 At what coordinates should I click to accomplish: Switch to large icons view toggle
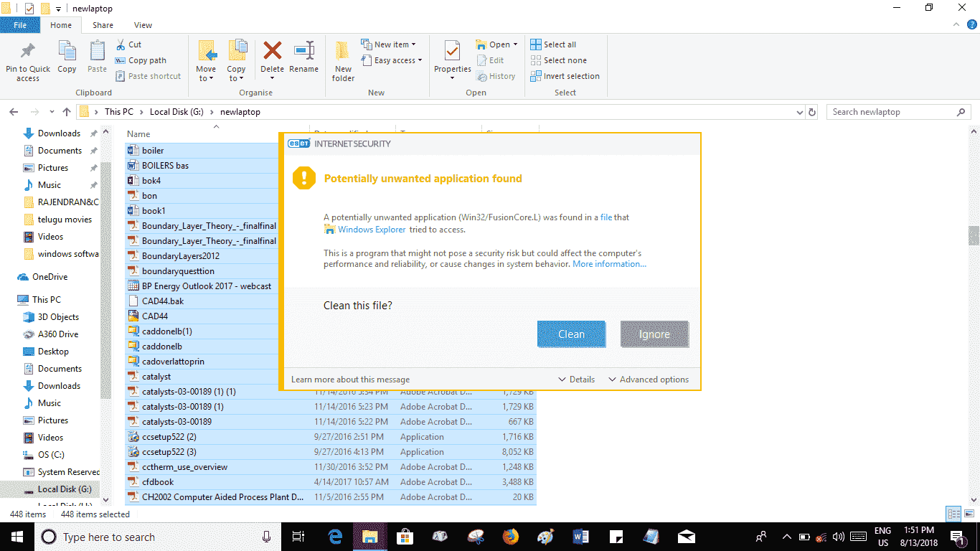(x=969, y=514)
